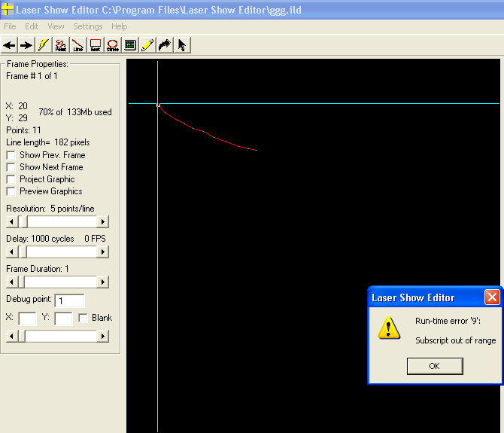Increase Delay with right scroll arrow
The width and height of the screenshot is (504, 433).
[103, 252]
